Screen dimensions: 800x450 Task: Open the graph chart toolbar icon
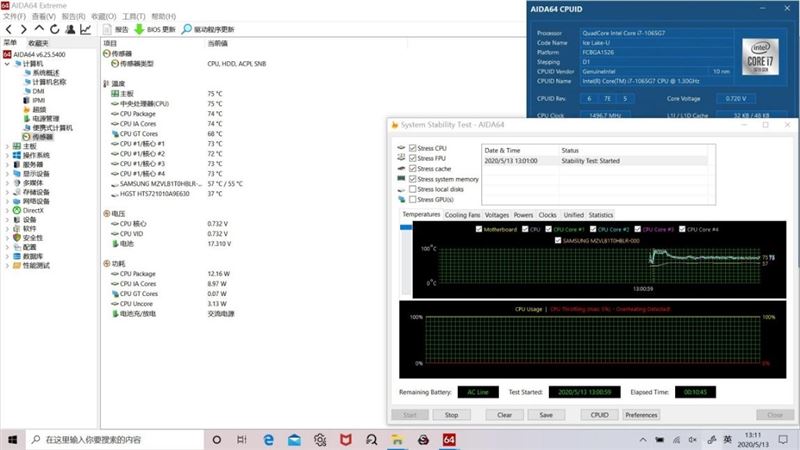(85, 30)
